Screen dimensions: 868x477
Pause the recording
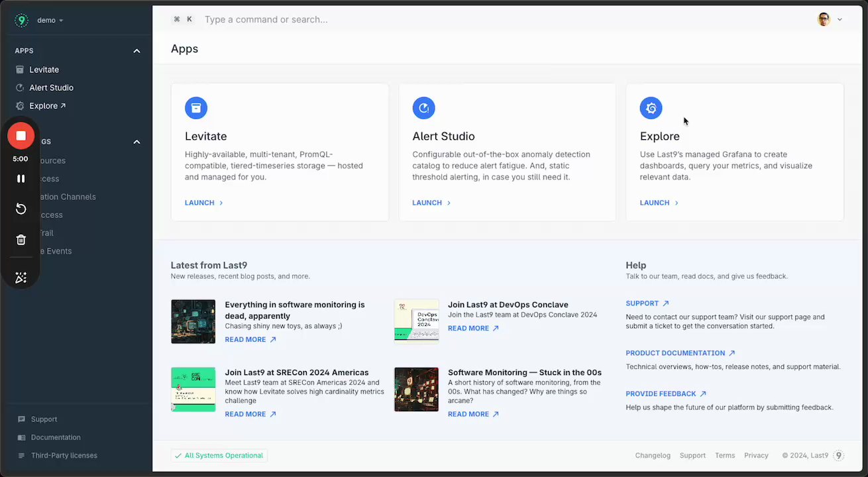pos(21,178)
